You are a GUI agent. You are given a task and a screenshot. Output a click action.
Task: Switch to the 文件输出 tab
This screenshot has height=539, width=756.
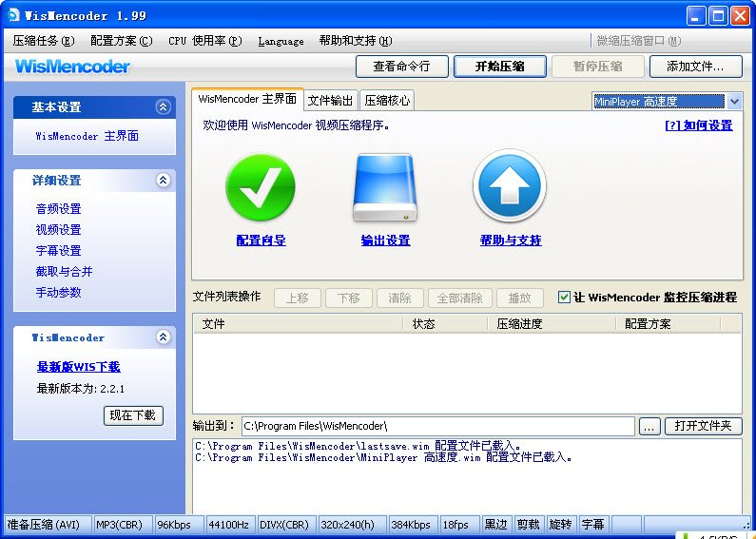(x=330, y=100)
